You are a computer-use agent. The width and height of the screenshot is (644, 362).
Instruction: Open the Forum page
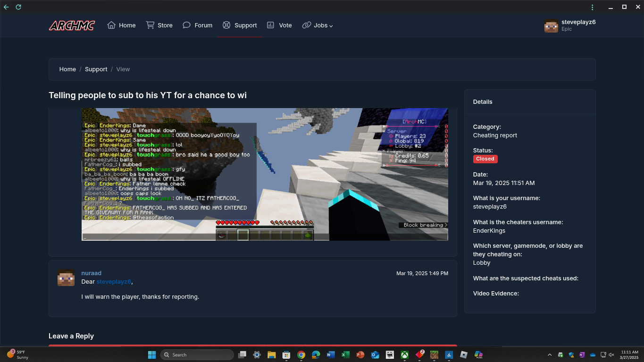coord(197,25)
